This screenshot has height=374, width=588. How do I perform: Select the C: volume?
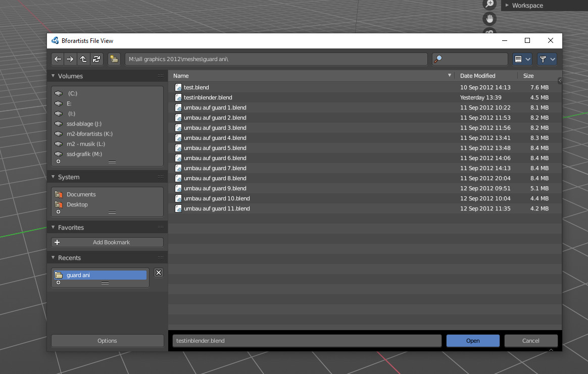[x=107, y=93]
